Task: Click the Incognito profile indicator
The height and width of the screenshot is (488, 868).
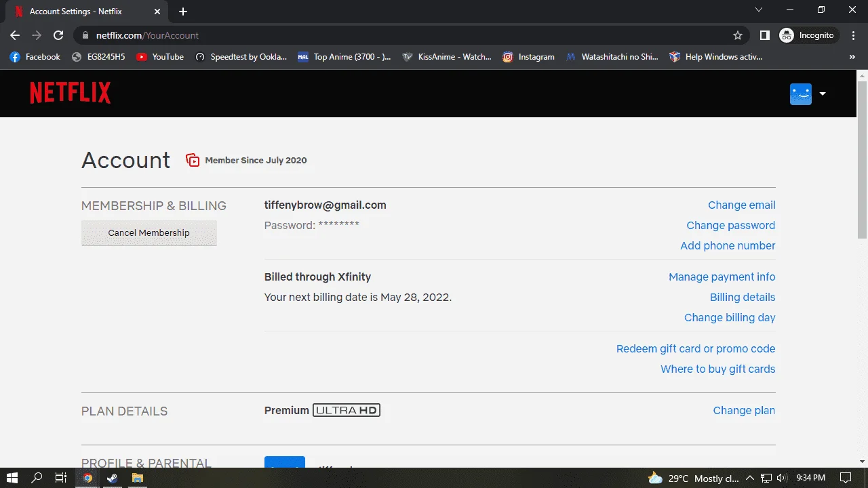Action: (807, 35)
